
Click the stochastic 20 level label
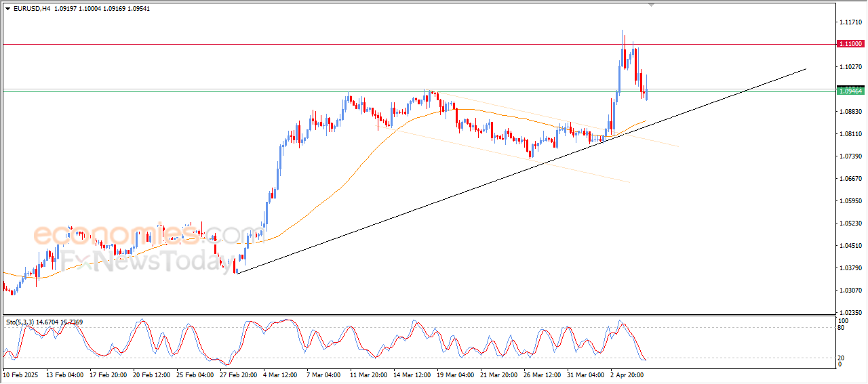click(842, 358)
